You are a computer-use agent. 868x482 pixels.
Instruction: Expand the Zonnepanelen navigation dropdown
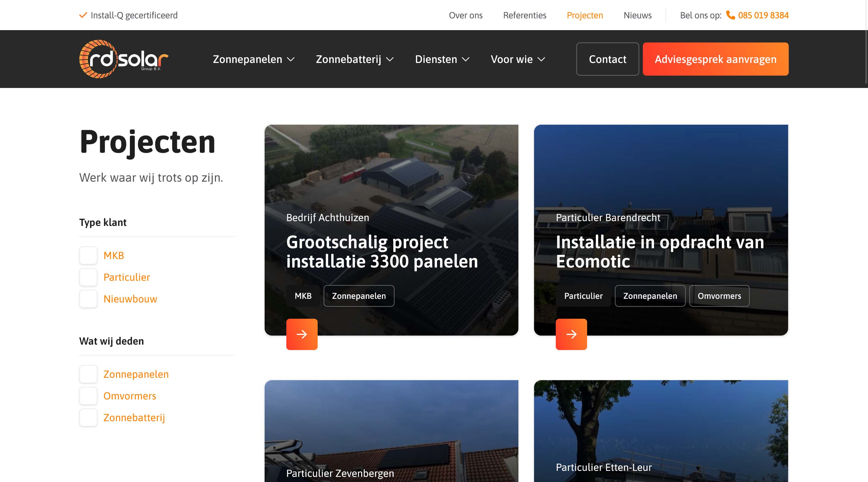pyautogui.click(x=253, y=59)
